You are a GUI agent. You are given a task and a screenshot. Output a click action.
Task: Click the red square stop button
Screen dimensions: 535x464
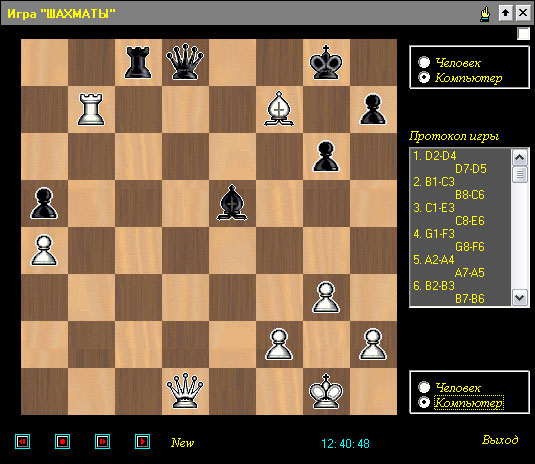pos(62,441)
